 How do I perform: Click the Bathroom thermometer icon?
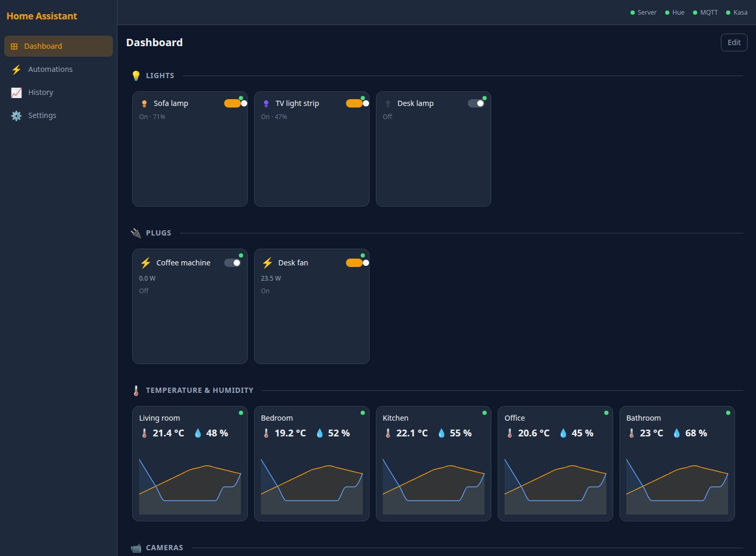pos(632,433)
